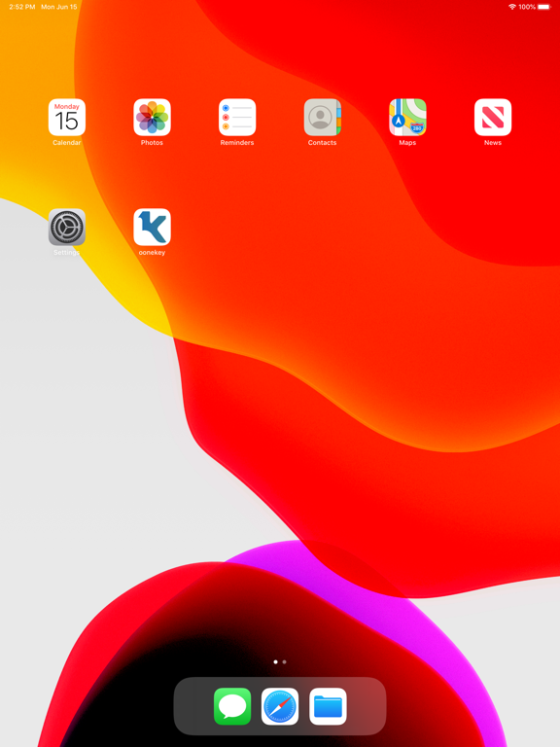
Task: Open Messages from the dock
Action: coord(232,706)
